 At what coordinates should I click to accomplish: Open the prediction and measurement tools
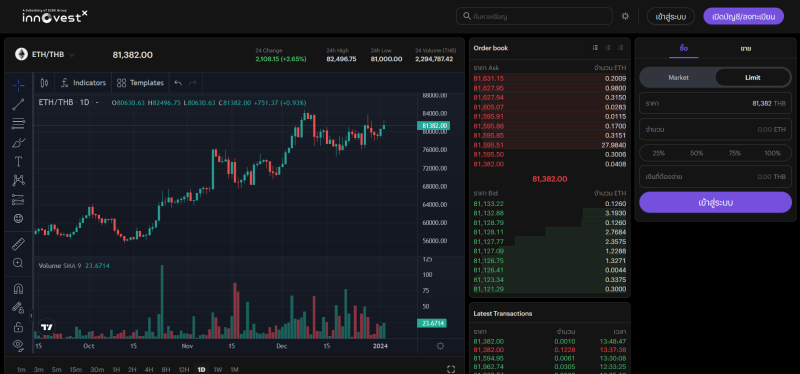coord(18,200)
